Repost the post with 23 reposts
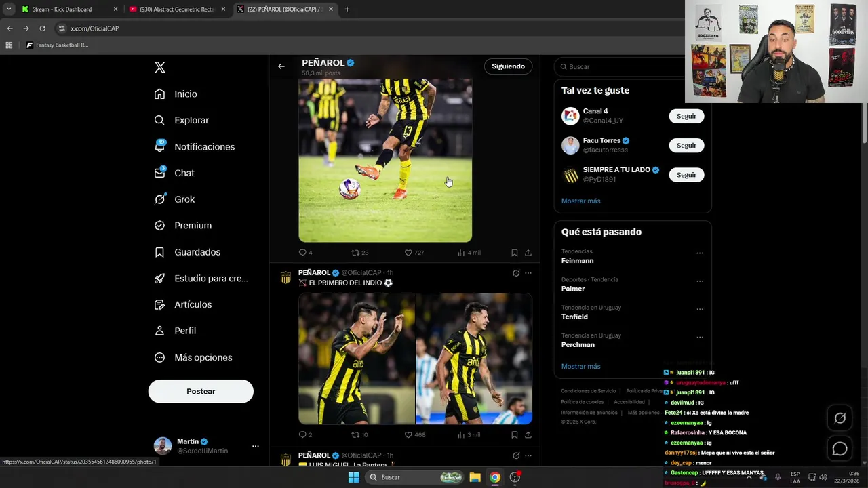 pyautogui.click(x=359, y=253)
